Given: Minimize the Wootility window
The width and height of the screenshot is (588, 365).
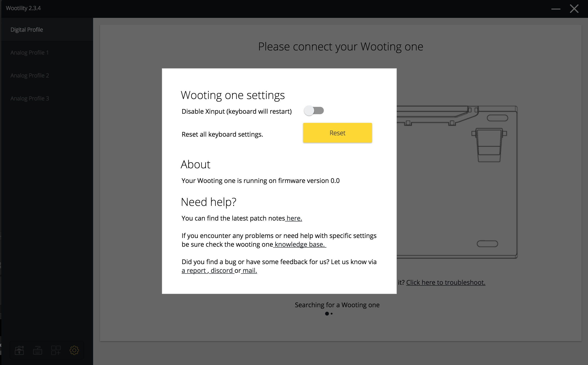Looking at the screenshot, I should click(x=556, y=9).
